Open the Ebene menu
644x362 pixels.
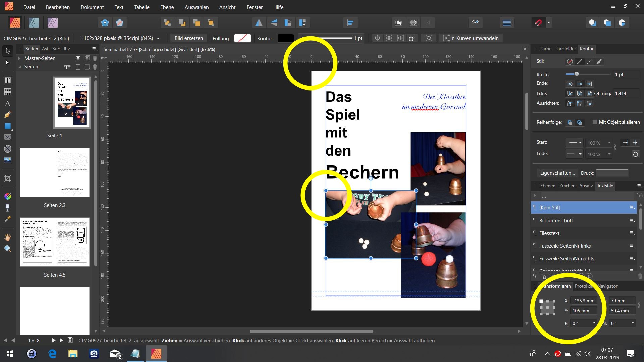(x=167, y=7)
